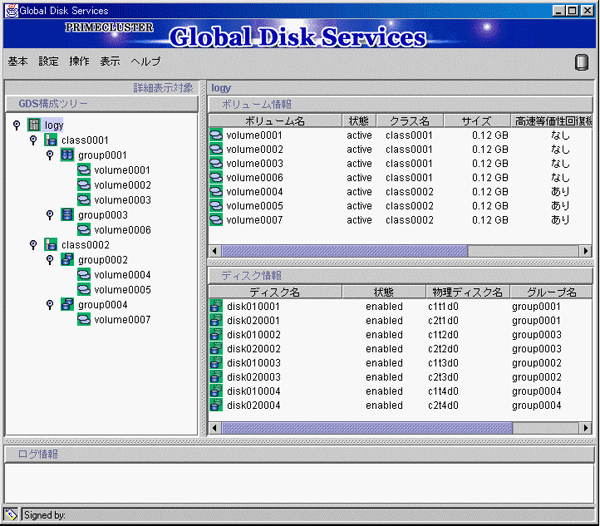Click the 状態 header in volume table
The height and width of the screenshot is (526, 600).
pos(359,121)
